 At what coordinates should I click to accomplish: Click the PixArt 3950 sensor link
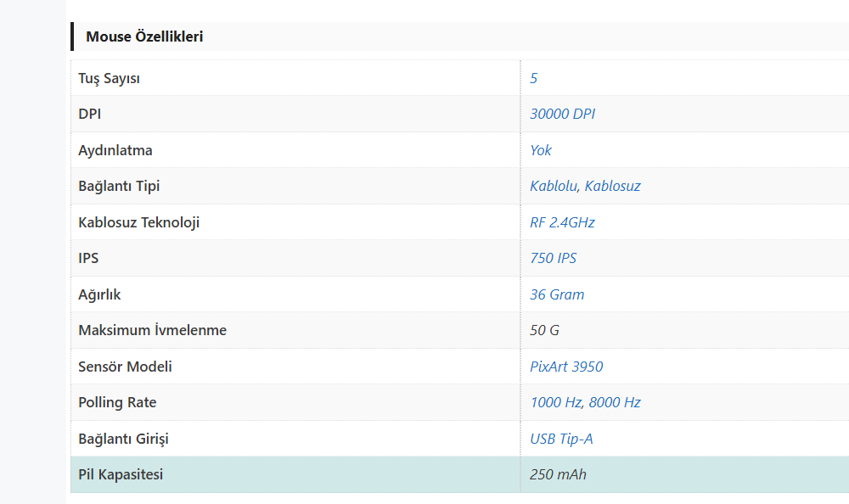pos(566,367)
